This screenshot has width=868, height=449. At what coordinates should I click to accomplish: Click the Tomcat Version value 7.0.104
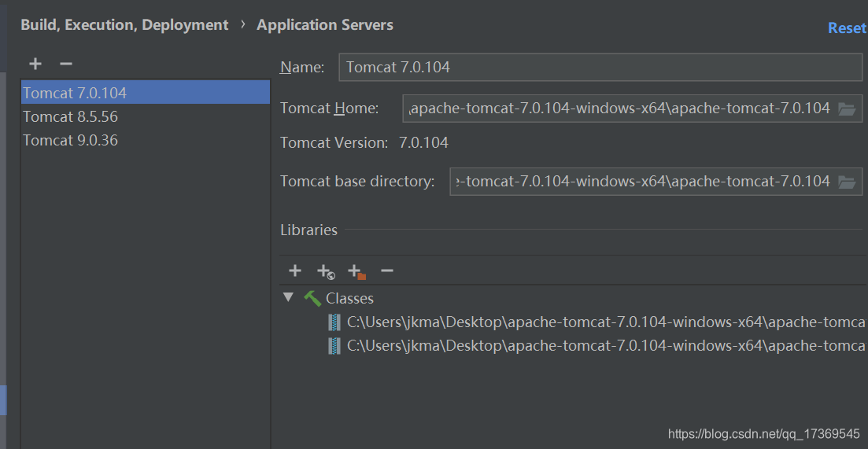point(423,143)
